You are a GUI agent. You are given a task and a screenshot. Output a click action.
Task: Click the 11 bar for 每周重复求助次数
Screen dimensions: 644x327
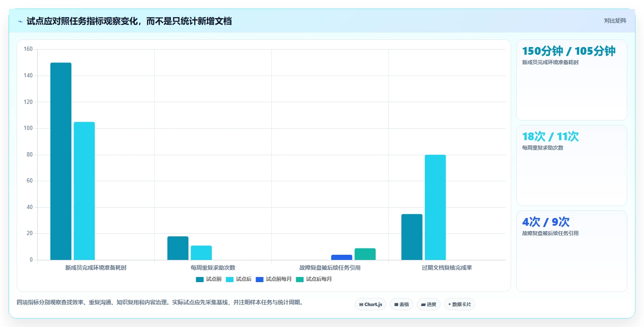pos(201,253)
